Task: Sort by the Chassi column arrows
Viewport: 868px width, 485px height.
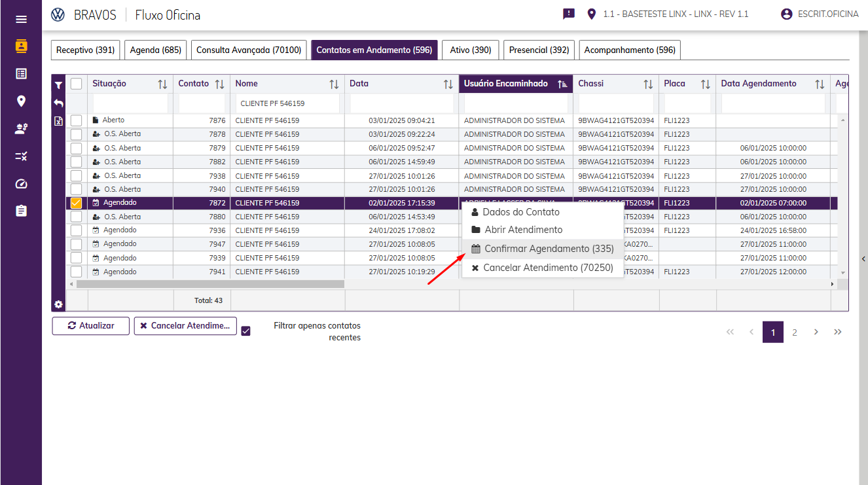Action: coord(648,84)
